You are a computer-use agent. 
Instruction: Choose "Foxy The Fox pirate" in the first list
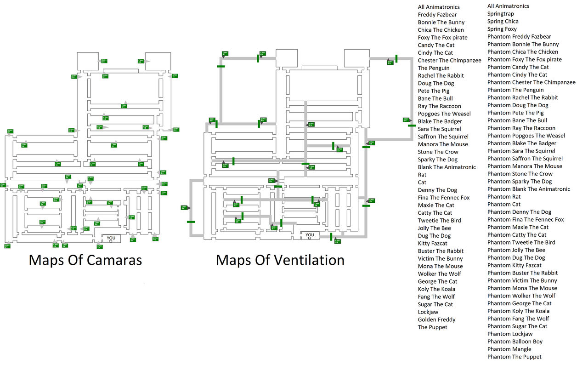coord(443,38)
